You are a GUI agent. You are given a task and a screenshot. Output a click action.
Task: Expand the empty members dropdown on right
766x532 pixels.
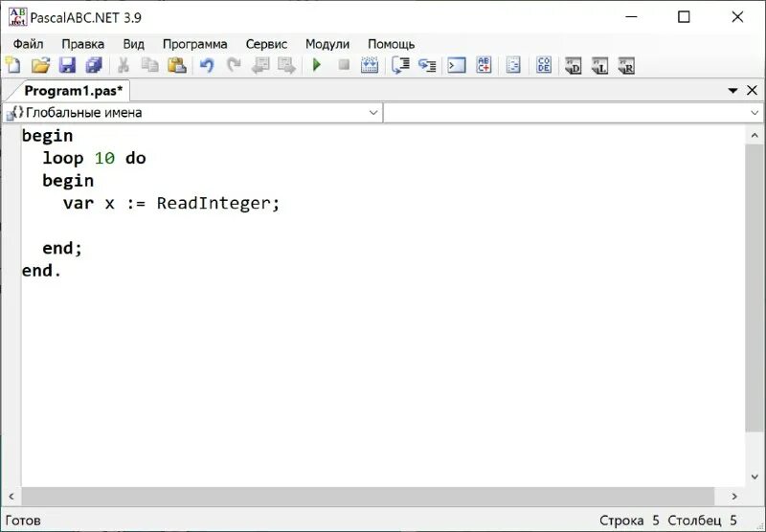(755, 113)
